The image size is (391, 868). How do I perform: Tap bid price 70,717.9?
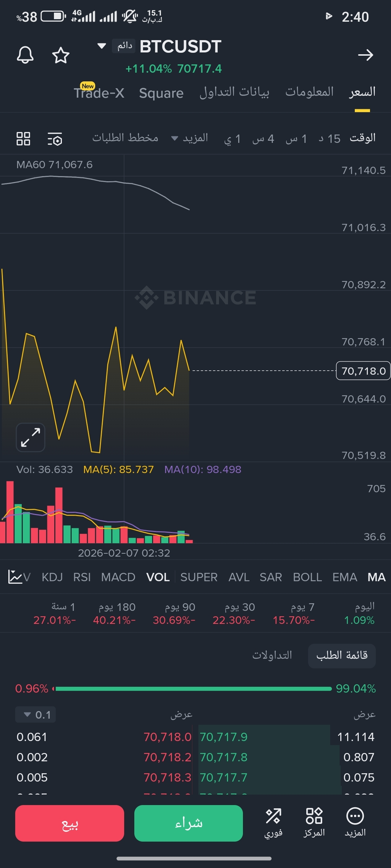223,737
